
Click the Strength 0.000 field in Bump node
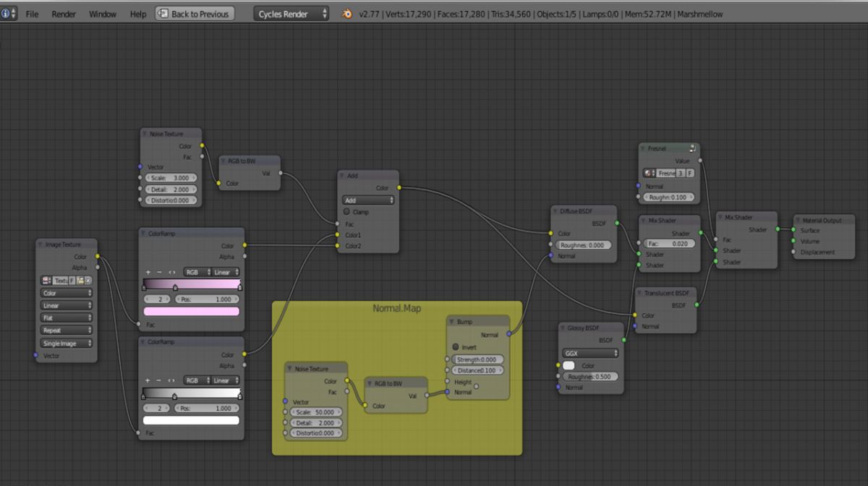point(478,359)
